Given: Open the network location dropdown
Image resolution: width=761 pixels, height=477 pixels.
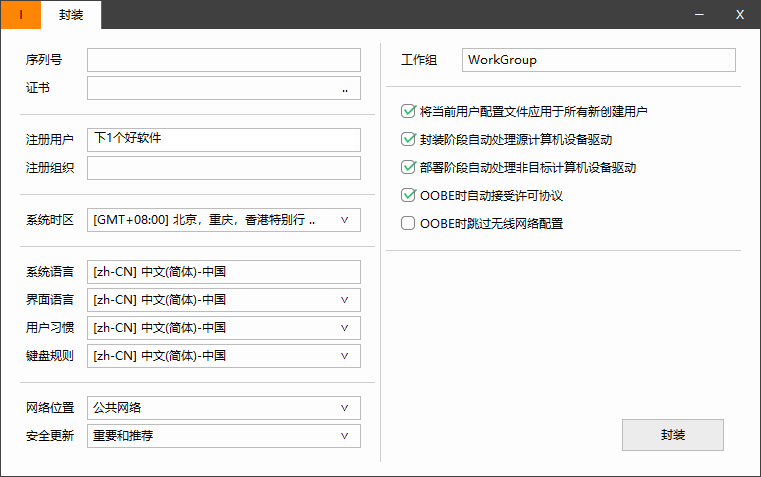Looking at the screenshot, I should coord(344,408).
